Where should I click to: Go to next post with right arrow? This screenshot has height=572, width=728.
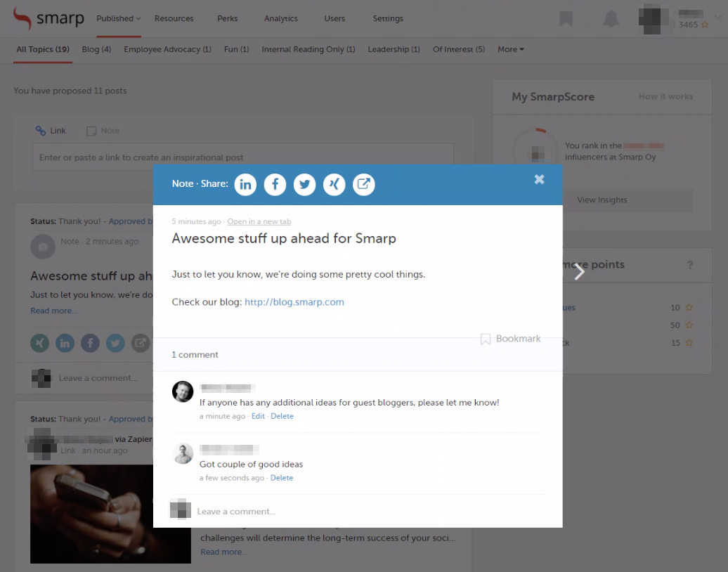(x=579, y=272)
